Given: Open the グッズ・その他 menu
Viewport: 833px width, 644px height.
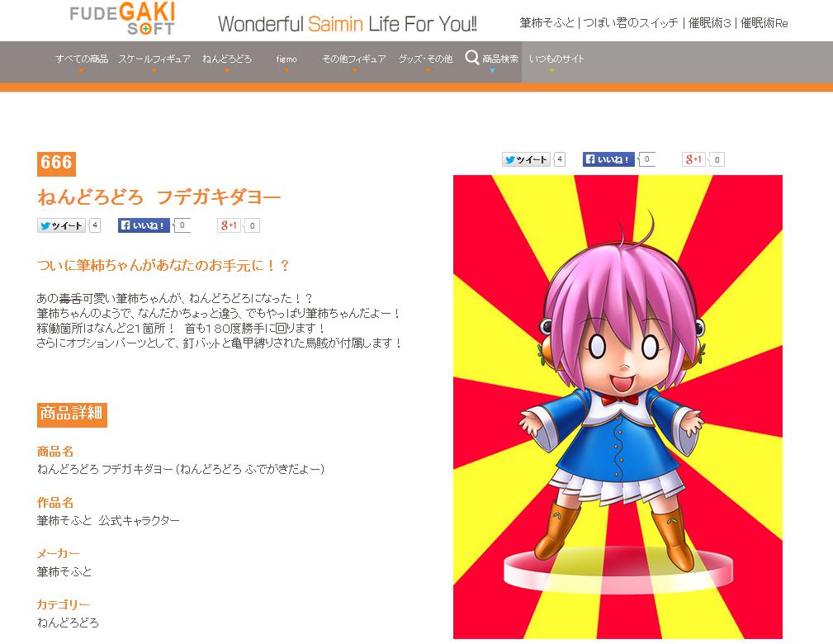Looking at the screenshot, I should [x=426, y=59].
